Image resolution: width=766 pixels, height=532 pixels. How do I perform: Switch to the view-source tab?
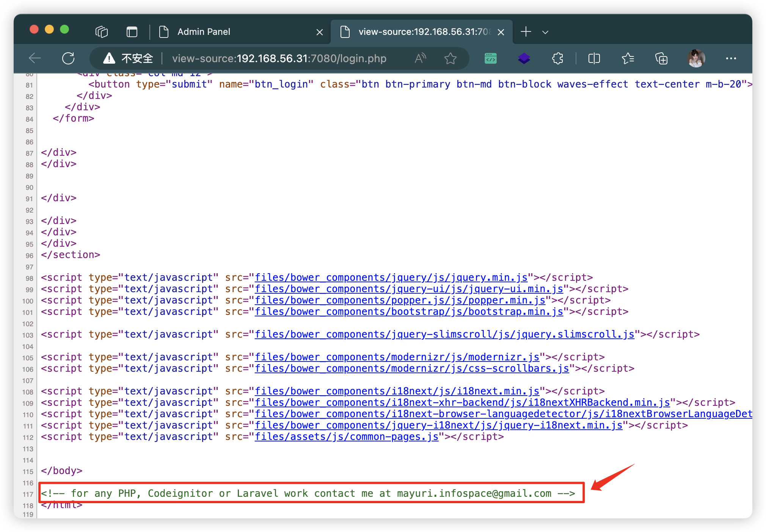[x=422, y=32]
